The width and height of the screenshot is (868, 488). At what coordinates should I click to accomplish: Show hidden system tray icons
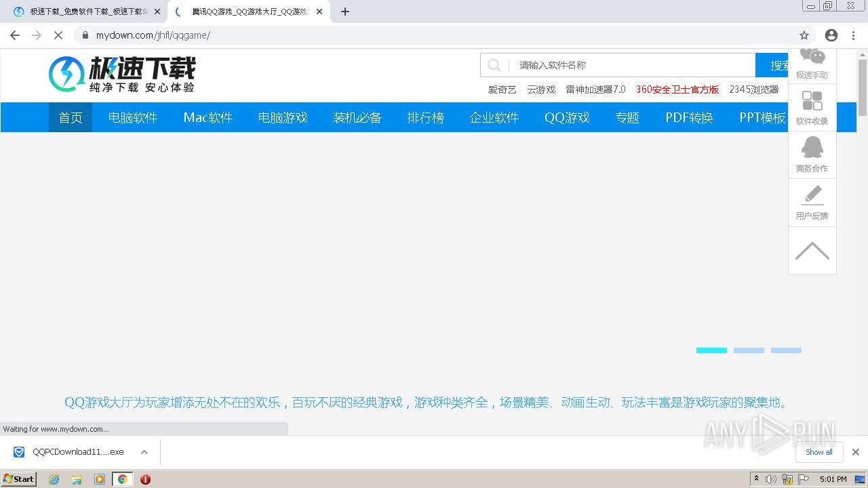pos(756,479)
